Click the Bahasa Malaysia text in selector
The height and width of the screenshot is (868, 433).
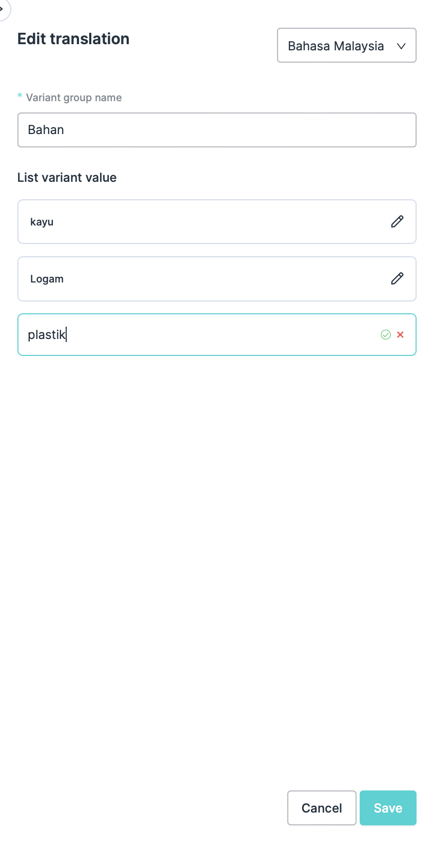(336, 46)
